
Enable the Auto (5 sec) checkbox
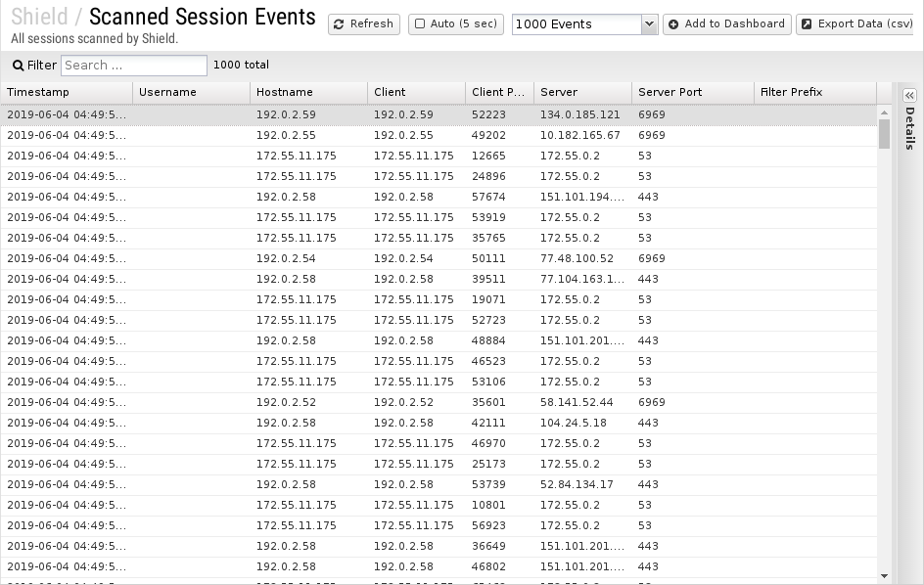point(420,23)
